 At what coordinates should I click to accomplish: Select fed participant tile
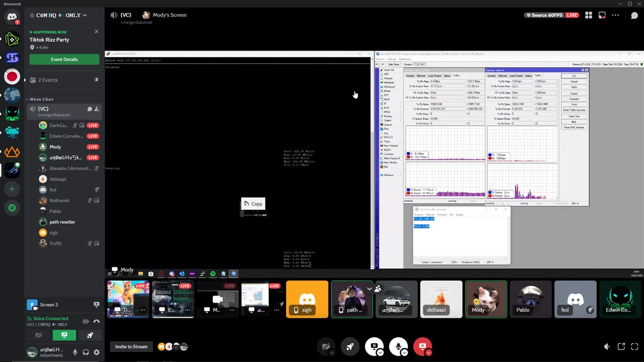[575, 300]
